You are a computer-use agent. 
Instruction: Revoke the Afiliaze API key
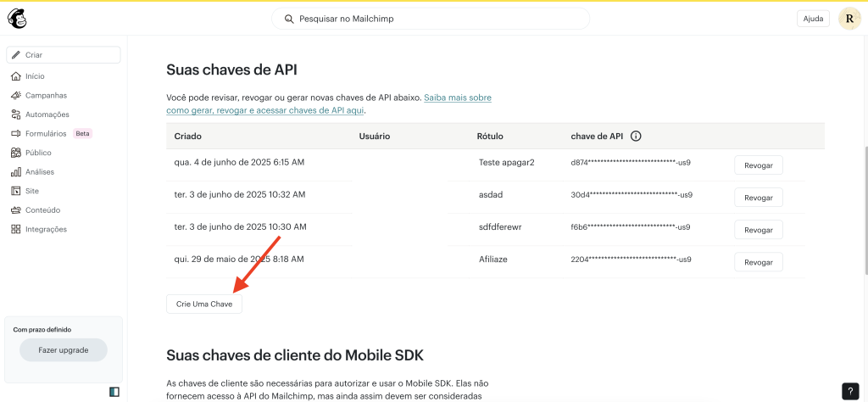coord(759,261)
